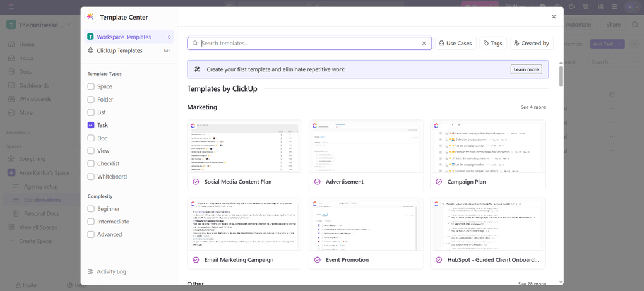644x291 pixels.
Task: Tick the View template type checkbox
Action: 91,151
